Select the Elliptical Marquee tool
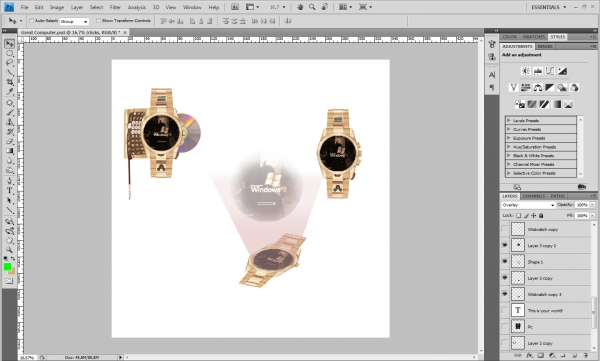 point(10,54)
